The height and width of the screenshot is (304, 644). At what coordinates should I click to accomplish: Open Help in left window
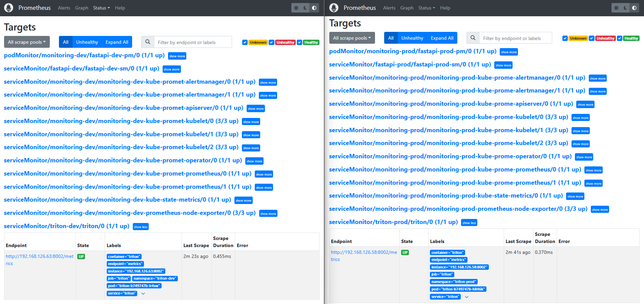pyautogui.click(x=120, y=8)
